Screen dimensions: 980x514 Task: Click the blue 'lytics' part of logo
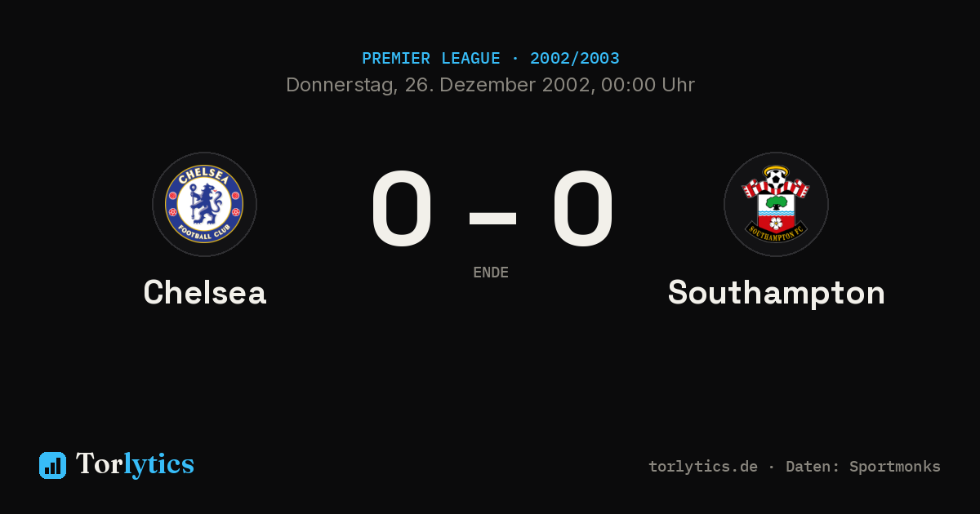pos(158,465)
